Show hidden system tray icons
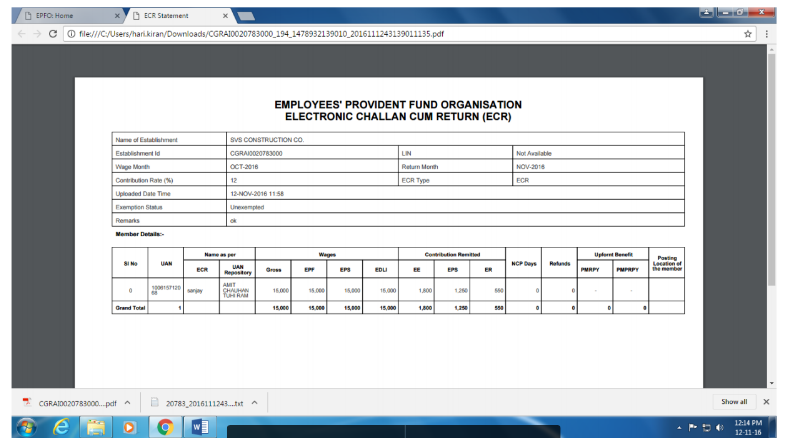 click(x=680, y=427)
